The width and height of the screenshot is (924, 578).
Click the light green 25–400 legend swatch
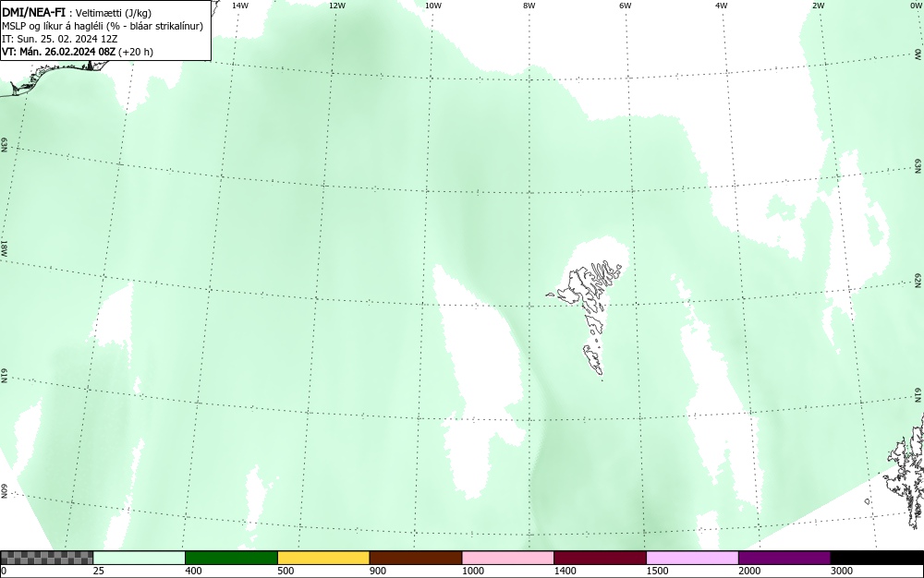coord(140,558)
